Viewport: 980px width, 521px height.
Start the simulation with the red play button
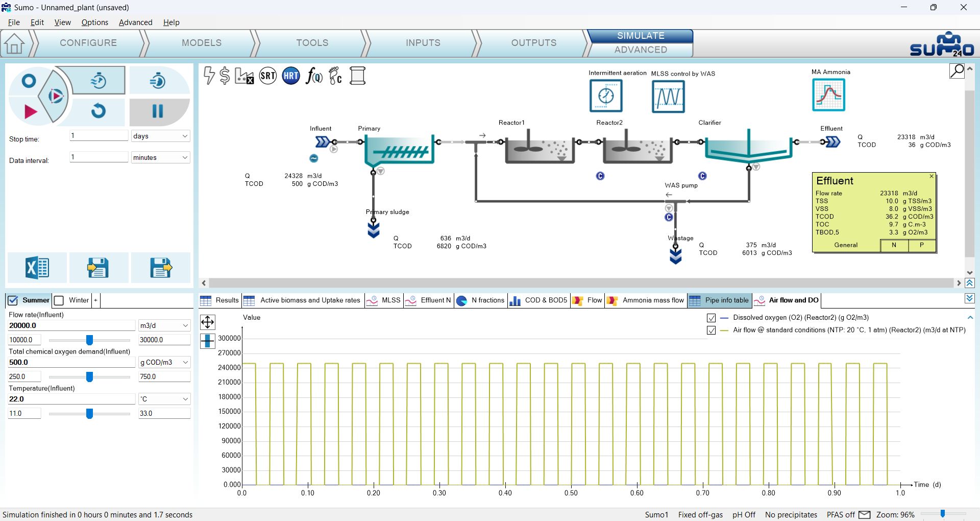point(30,111)
